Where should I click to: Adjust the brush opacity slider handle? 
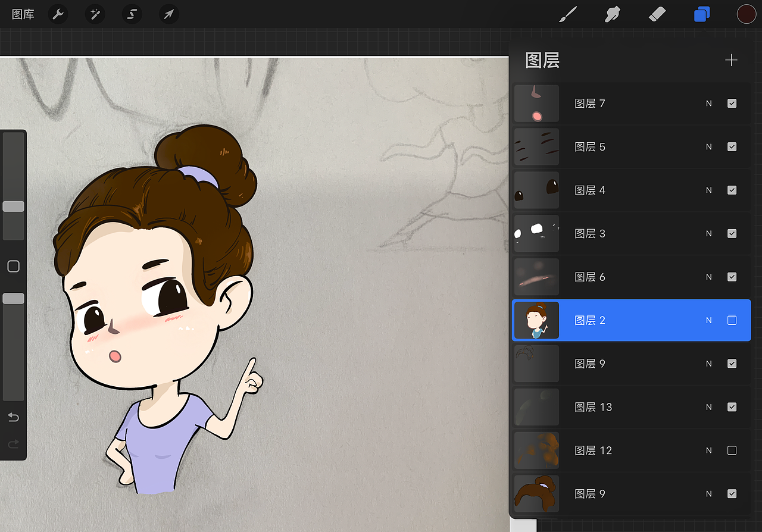[x=13, y=299]
